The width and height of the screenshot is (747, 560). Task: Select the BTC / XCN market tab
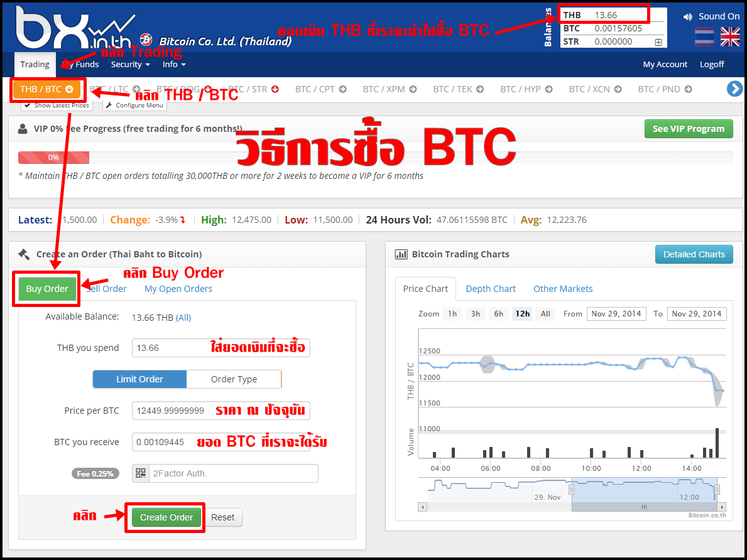[595, 89]
